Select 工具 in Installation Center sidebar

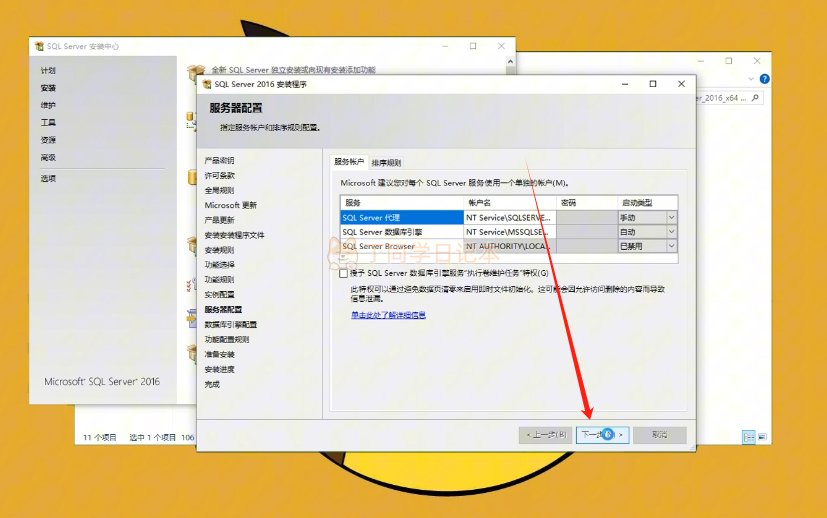tap(48, 122)
